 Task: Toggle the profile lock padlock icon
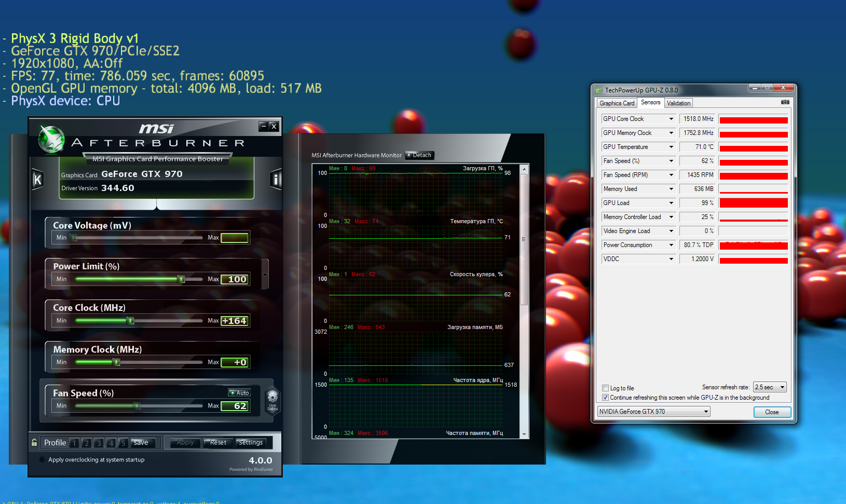pyautogui.click(x=34, y=442)
